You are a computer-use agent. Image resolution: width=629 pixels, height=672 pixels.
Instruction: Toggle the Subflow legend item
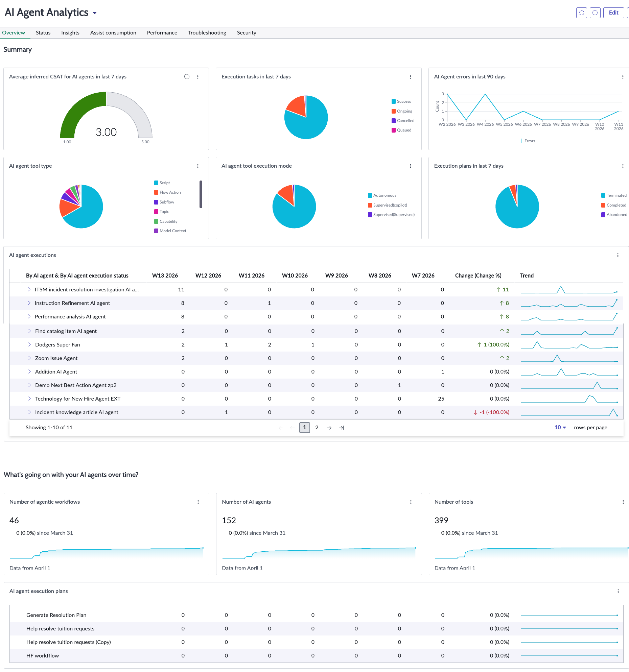164,202
